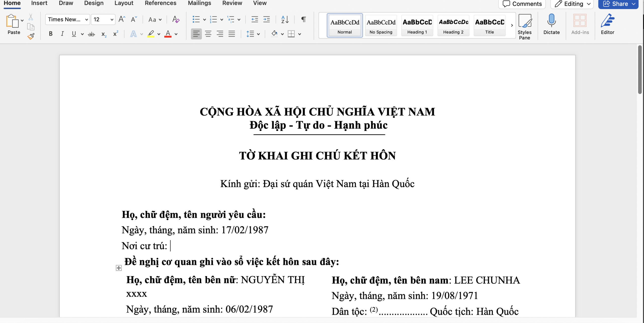
Task: Apply red font color
Action: click(x=168, y=34)
